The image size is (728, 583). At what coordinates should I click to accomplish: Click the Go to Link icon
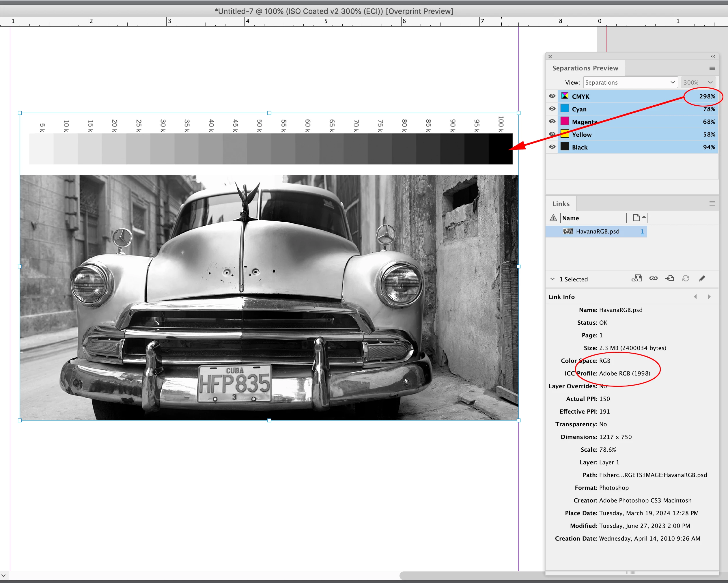point(669,279)
